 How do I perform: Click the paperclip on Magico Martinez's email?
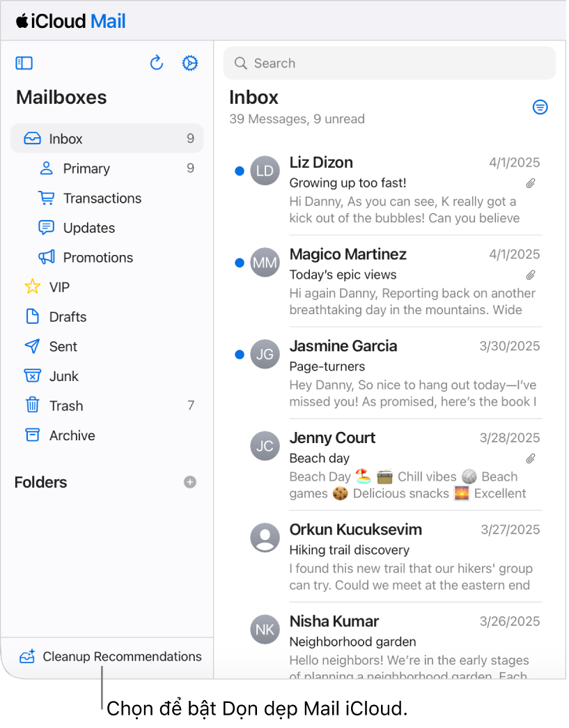click(x=531, y=275)
